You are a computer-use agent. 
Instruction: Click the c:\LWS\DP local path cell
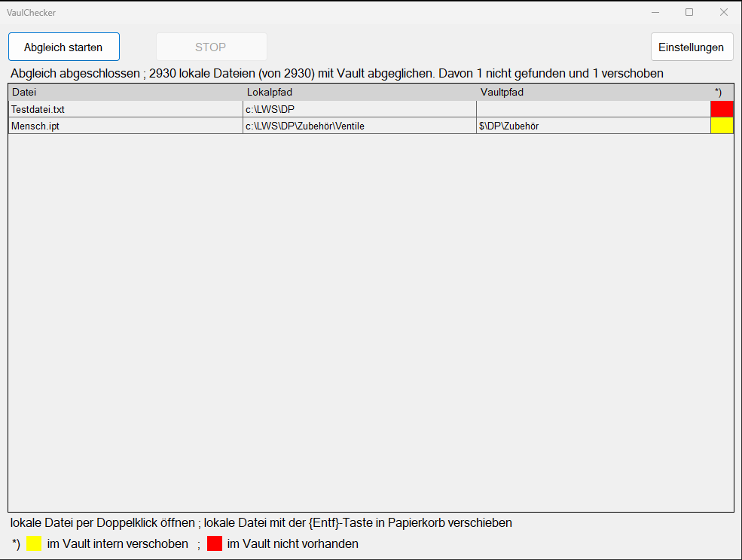point(359,109)
